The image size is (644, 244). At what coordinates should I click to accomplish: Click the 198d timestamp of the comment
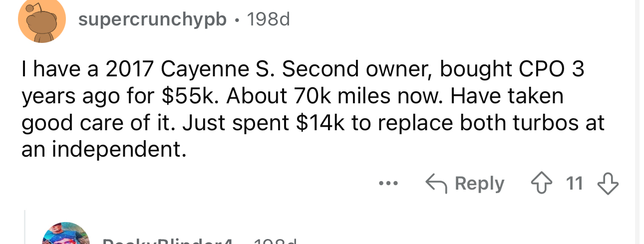pos(268,19)
